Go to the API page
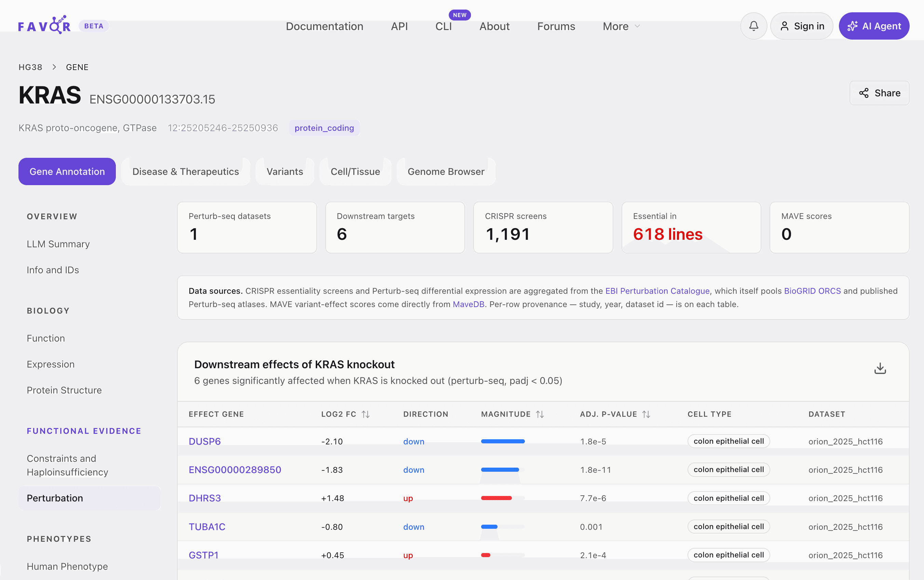924x580 pixels. [399, 26]
